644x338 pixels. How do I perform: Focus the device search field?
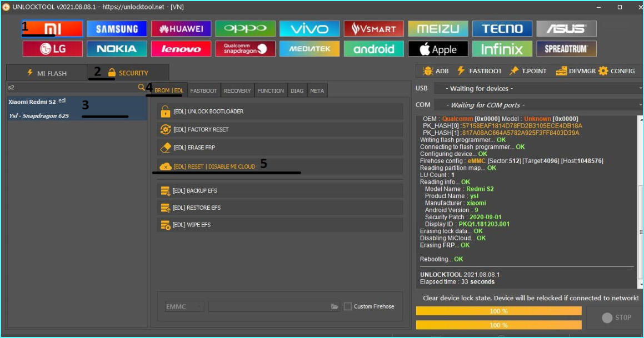73,87
